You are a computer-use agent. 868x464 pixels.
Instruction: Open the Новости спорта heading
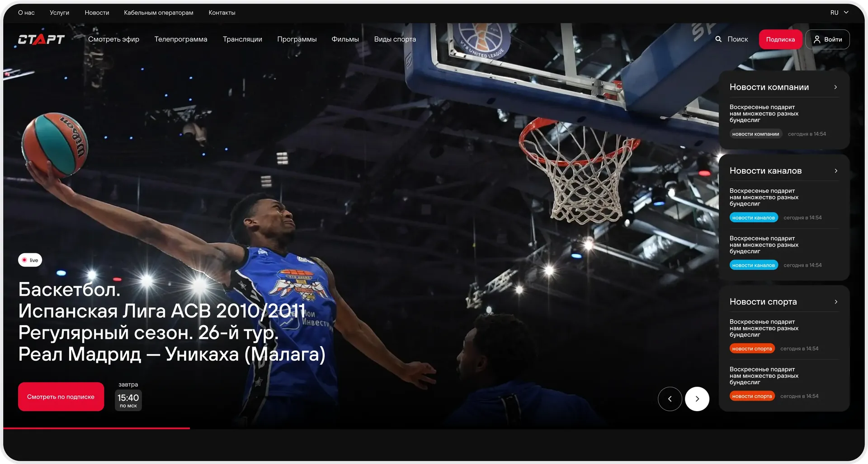coord(763,302)
